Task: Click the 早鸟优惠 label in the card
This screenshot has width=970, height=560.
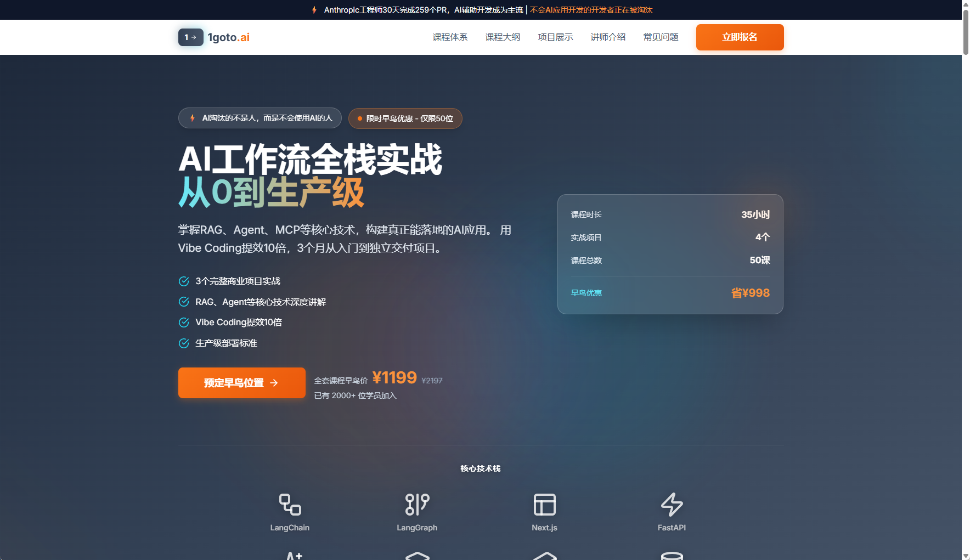Action: pyautogui.click(x=586, y=293)
